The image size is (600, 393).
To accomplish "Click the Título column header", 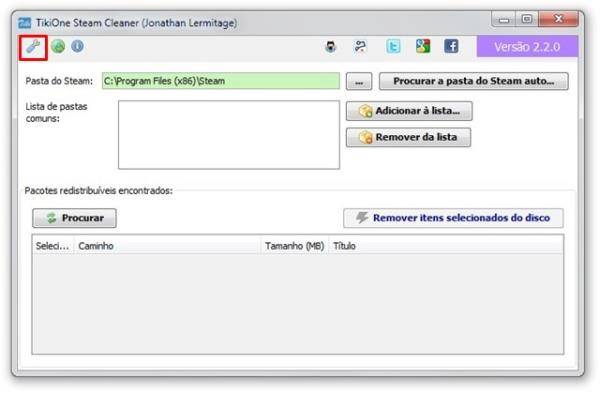I will point(446,246).
